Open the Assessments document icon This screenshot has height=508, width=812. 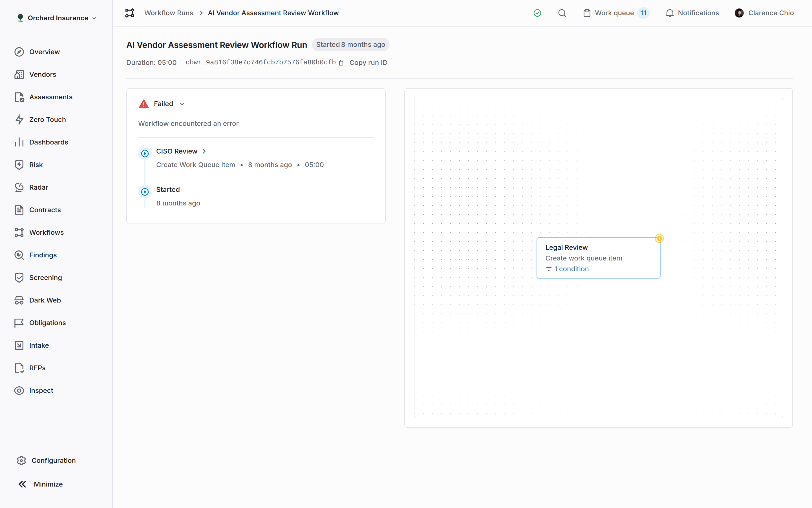[x=19, y=97]
